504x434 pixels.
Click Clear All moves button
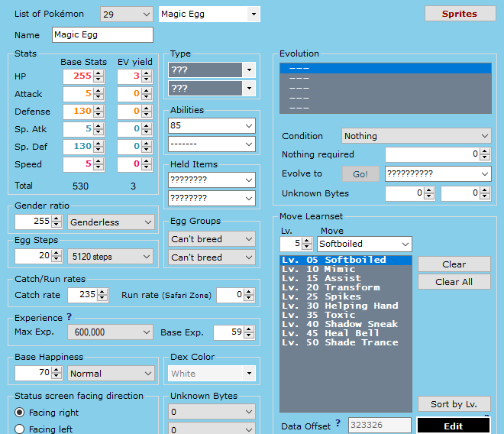coord(454,282)
